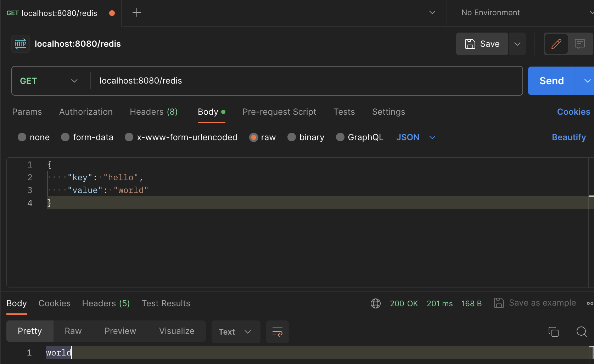Switch response view to Raw

73,331
